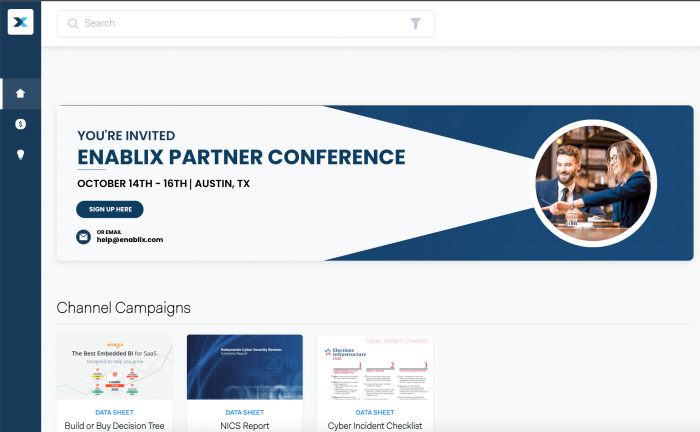Open the Cyber Incident Checklist thumbnail
700x432 pixels.
pos(375,367)
